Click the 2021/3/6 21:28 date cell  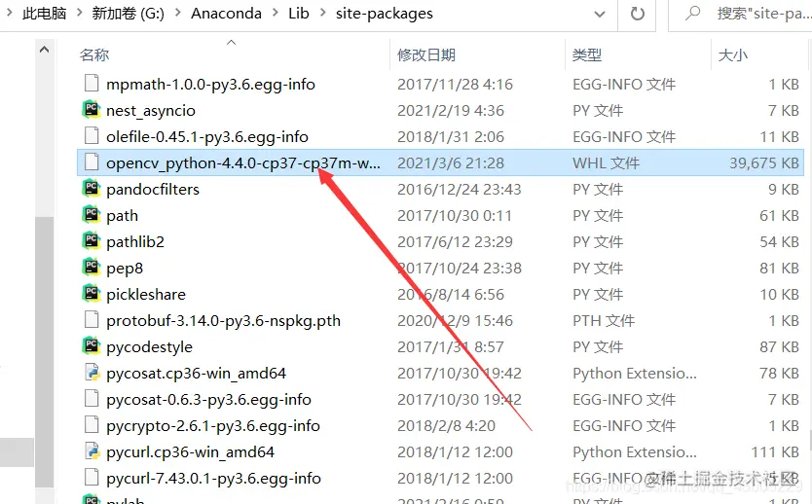[451, 163]
